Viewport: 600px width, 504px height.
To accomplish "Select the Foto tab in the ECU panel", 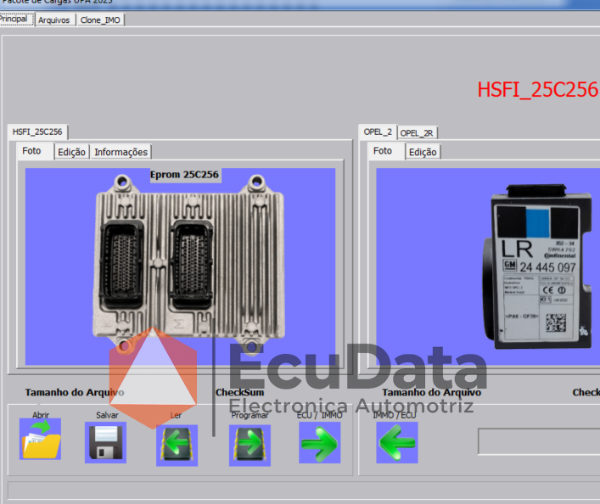I will [x=32, y=151].
